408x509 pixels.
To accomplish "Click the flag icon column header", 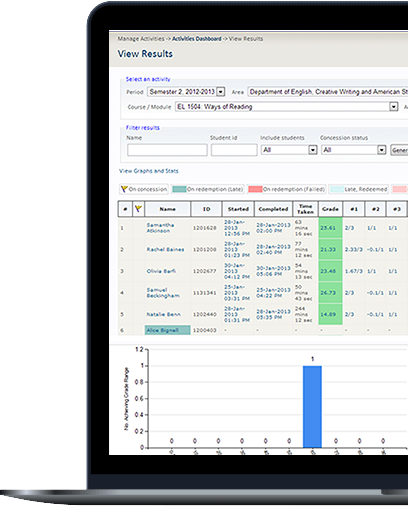I will (x=138, y=209).
